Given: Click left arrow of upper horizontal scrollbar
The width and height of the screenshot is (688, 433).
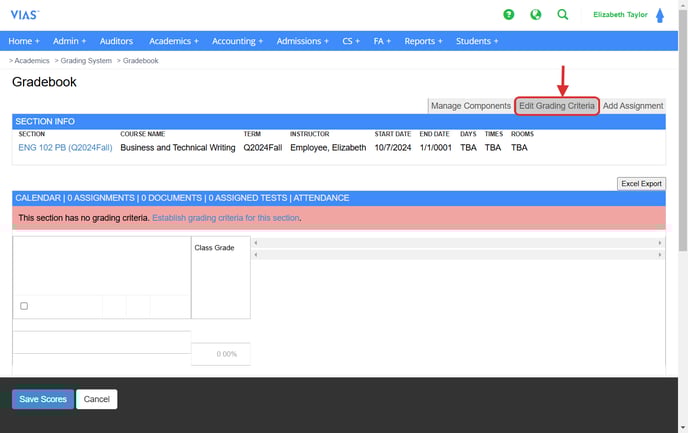Looking at the screenshot, I should point(255,243).
